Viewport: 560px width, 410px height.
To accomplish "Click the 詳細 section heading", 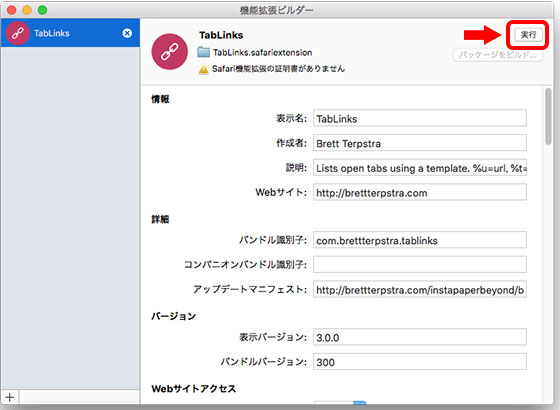I will click(160, 219).
